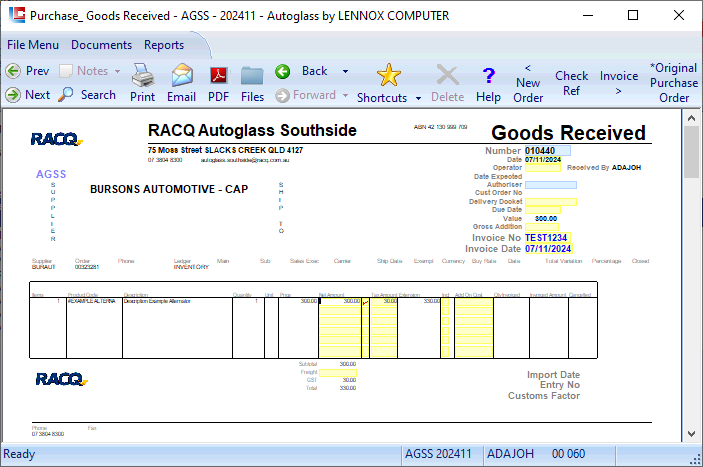Screen dimensions: 703x467
Task: Click the Gross Addition input field
Action: click(542, 227)
